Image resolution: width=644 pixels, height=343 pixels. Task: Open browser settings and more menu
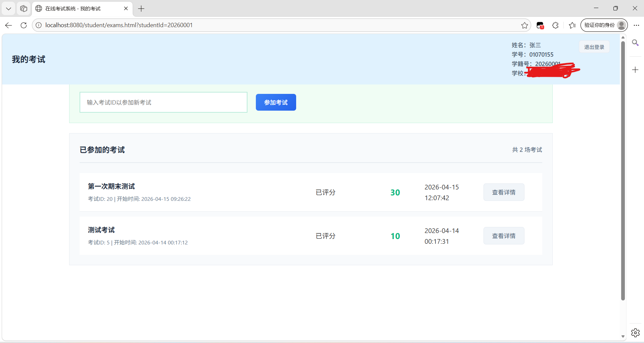click(x=636, y=25)
